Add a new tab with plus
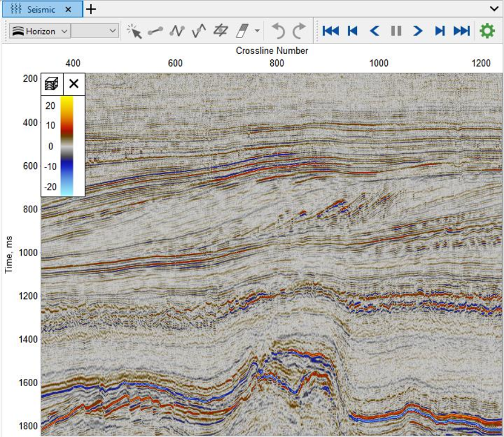Viewport: 504px width, 437px height. coord(91,10)
